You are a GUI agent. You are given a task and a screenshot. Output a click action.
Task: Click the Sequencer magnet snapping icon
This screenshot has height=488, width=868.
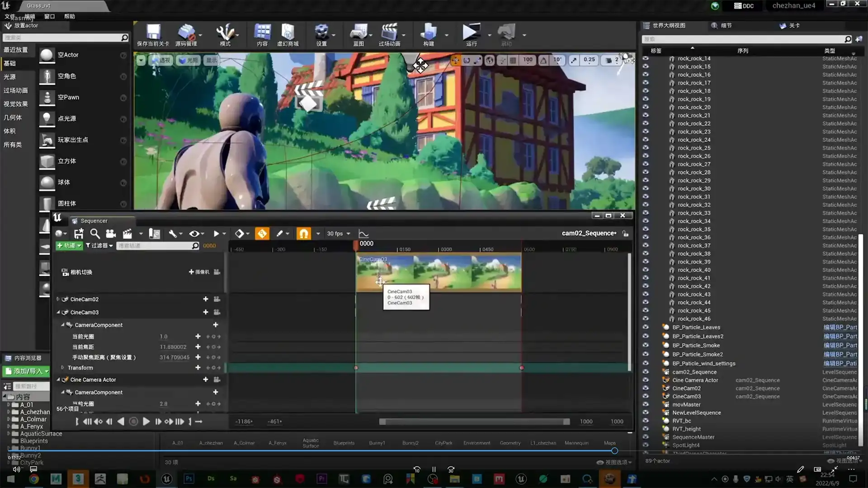[303, 234]
